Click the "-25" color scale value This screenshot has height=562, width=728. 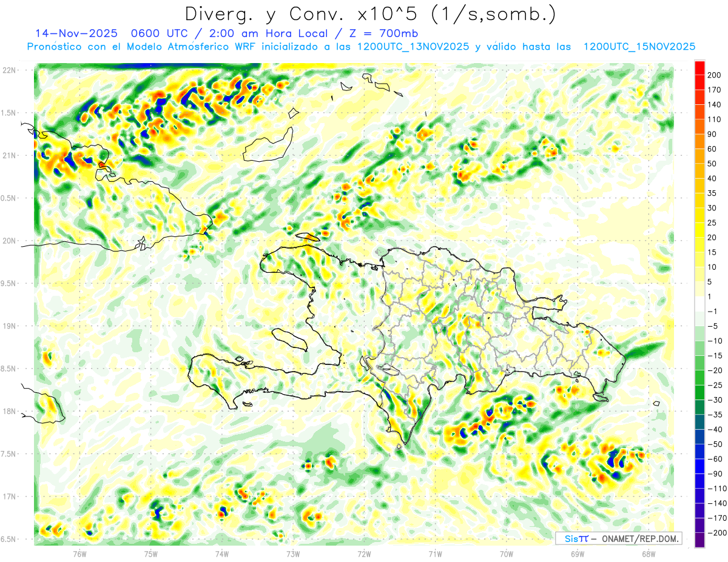click(x=715, y=385)
